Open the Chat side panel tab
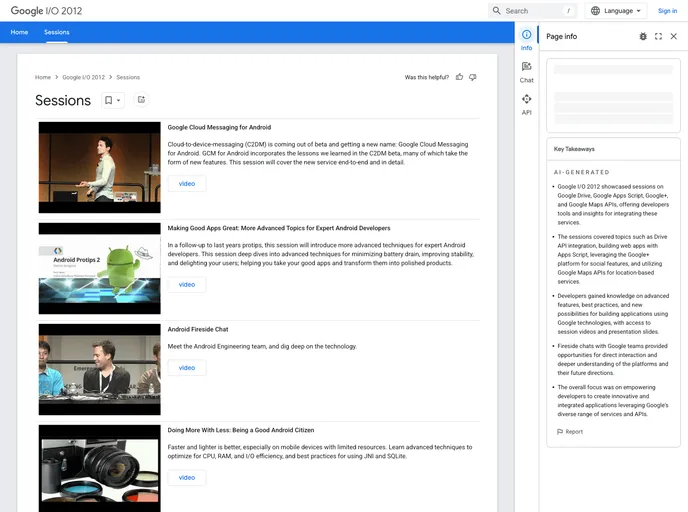This screenshot has width=688, height=512. (x=527, y=72)
